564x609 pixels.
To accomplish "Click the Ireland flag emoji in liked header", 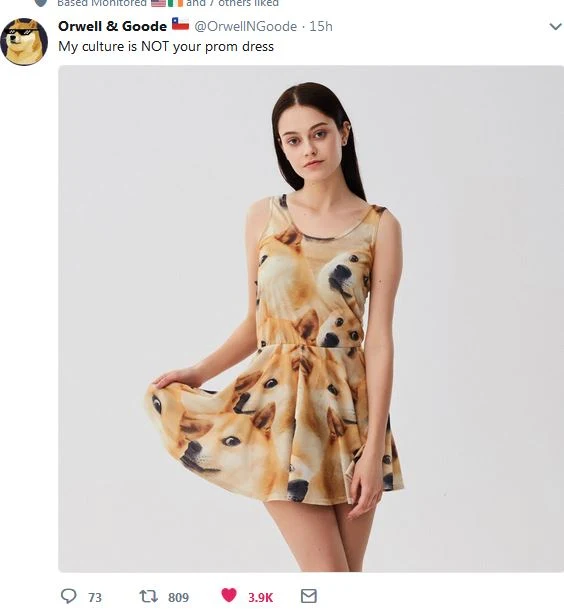I will point(175,3).
